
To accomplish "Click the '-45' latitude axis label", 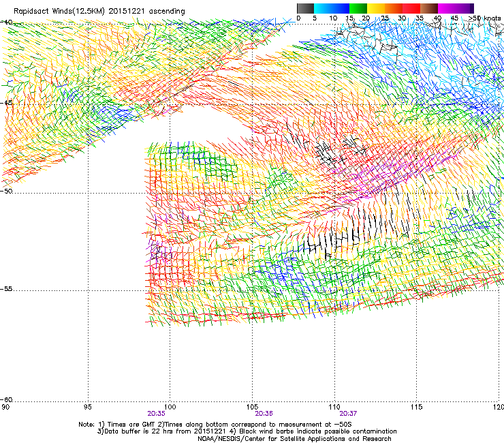I will tap(6, 103).
